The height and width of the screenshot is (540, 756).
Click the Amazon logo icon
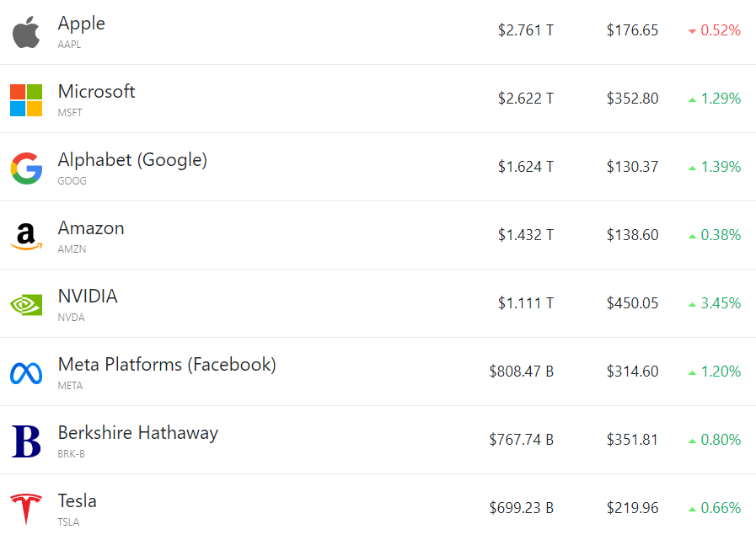point(26,237)
